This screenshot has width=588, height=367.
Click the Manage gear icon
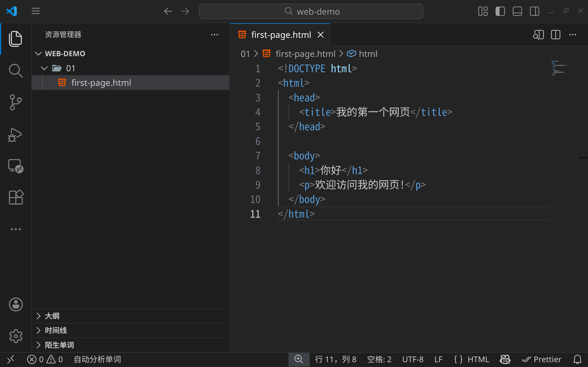click(x=16, y=336)
